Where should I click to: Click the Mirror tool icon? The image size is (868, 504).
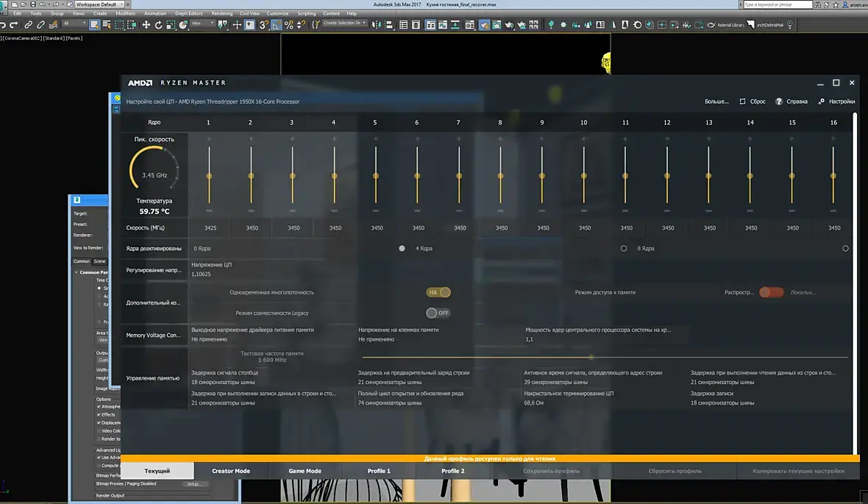coord(376,25)
